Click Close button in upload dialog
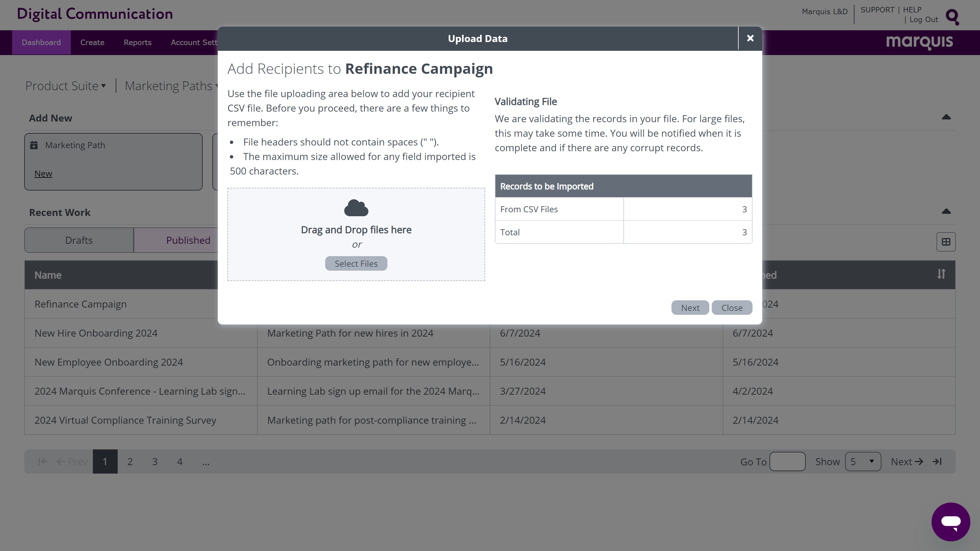 [x=732, y=308]
